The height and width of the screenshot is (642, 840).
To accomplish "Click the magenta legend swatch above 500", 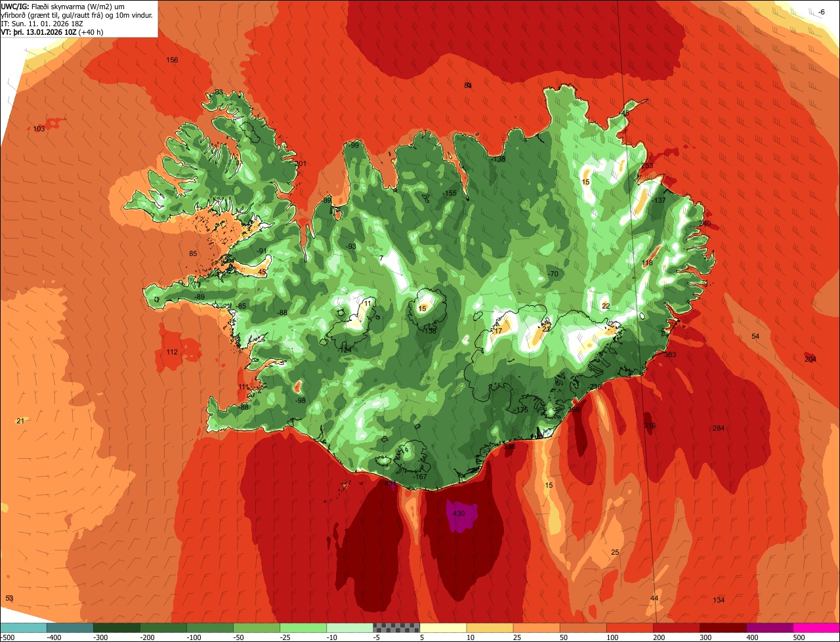I will pos(816,627).
